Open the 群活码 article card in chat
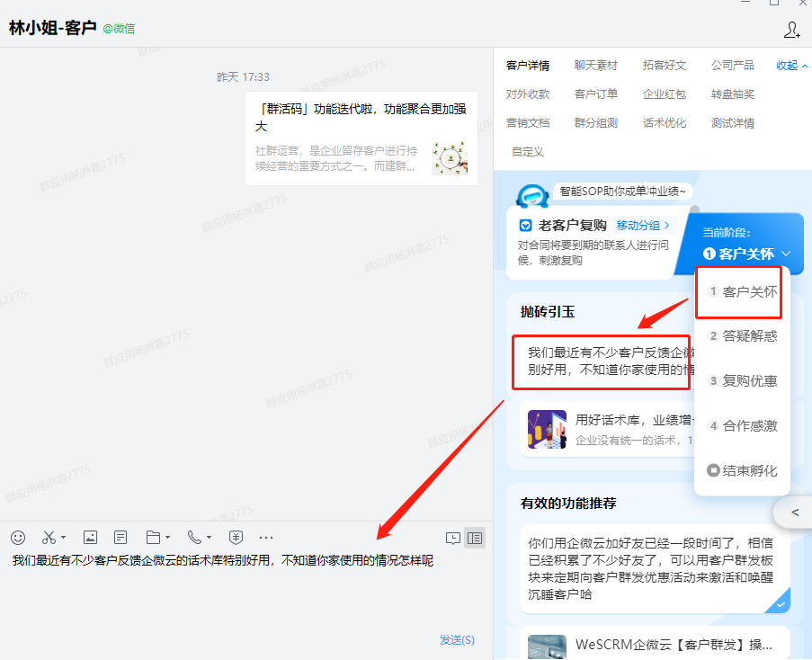Viewport: 812px width, 660px height. pyautogui.click(x=361, y=138)
